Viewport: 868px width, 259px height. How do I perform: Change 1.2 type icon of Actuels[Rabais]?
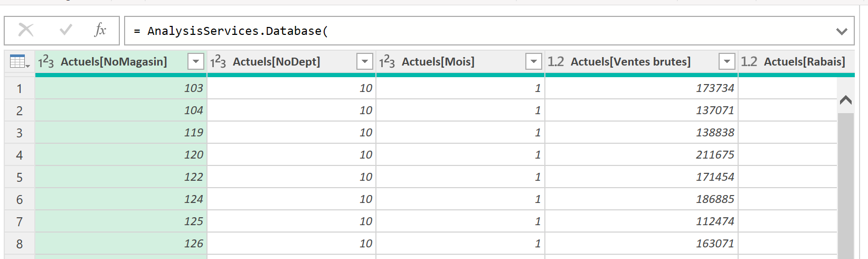pyautogui.click(x=749, y=62)
